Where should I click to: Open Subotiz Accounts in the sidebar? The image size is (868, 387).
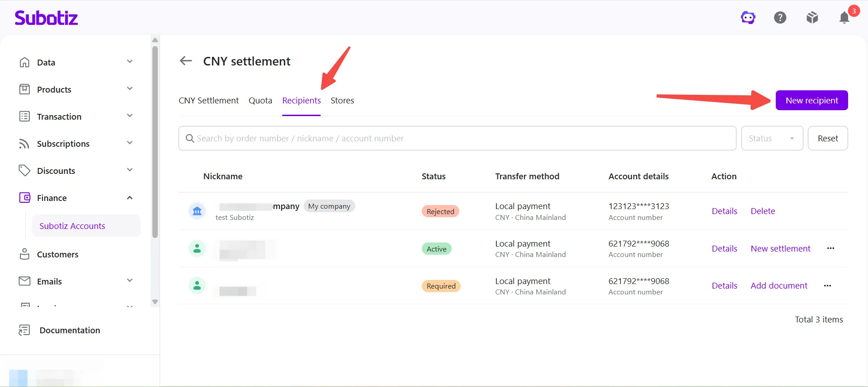pos(86,226)
